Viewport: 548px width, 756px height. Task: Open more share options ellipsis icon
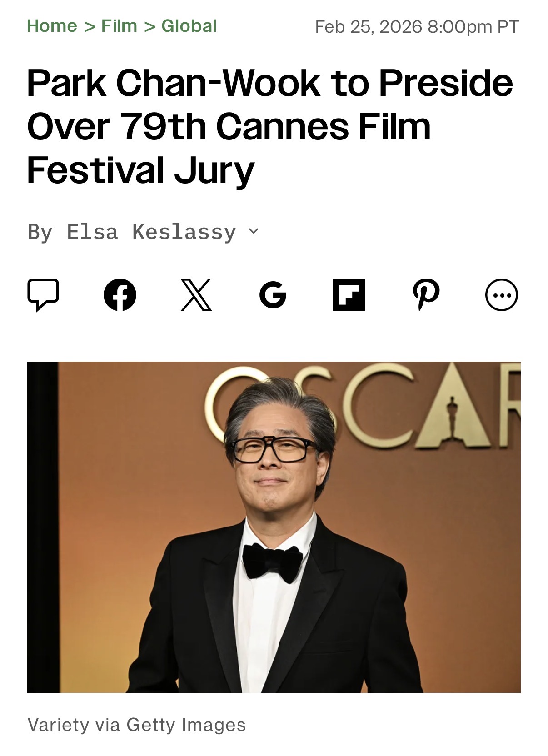tap(502, 295)
